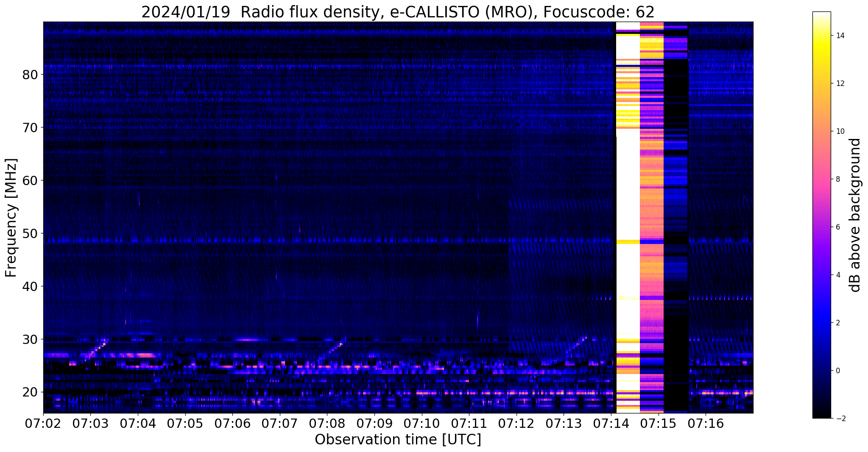
Task: Click the colorbar tick label 8
Action: point(837,179)
